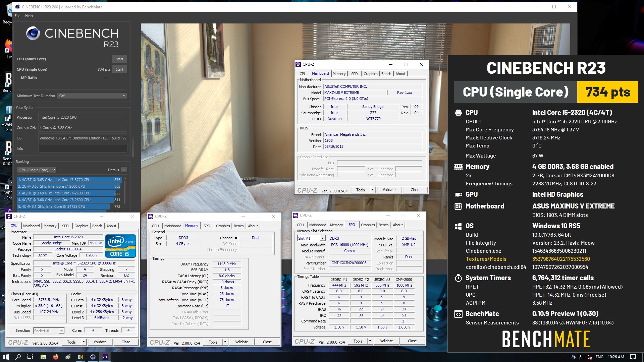644x362 pixels.
Task: Open the CPU (Single Core) ranking dropdown
Action: click(37, 170)
